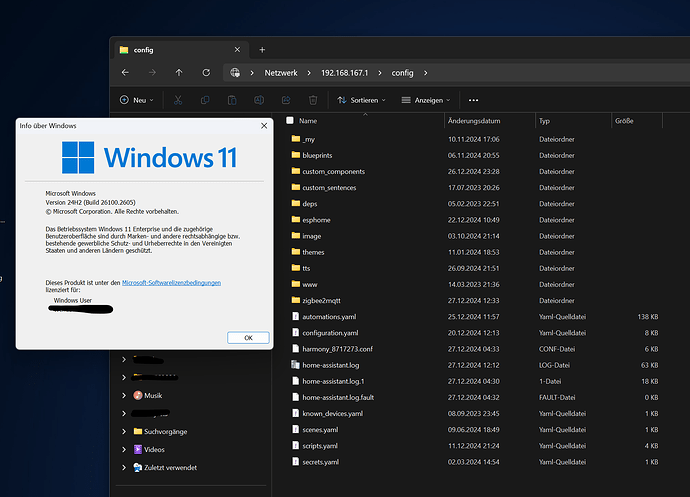Open the Sortieren dropdown
Image resolution: width=690 pixels, height=497 pixels.
coord(361,100)
